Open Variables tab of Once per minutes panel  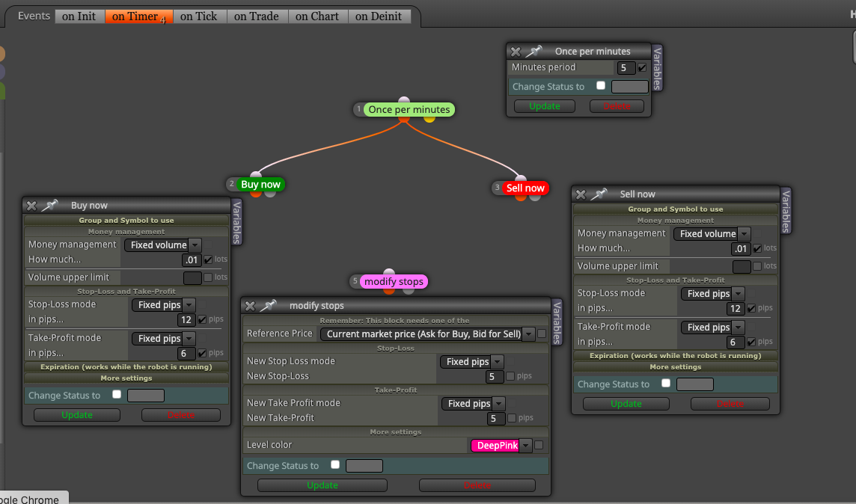pos(657,68)
